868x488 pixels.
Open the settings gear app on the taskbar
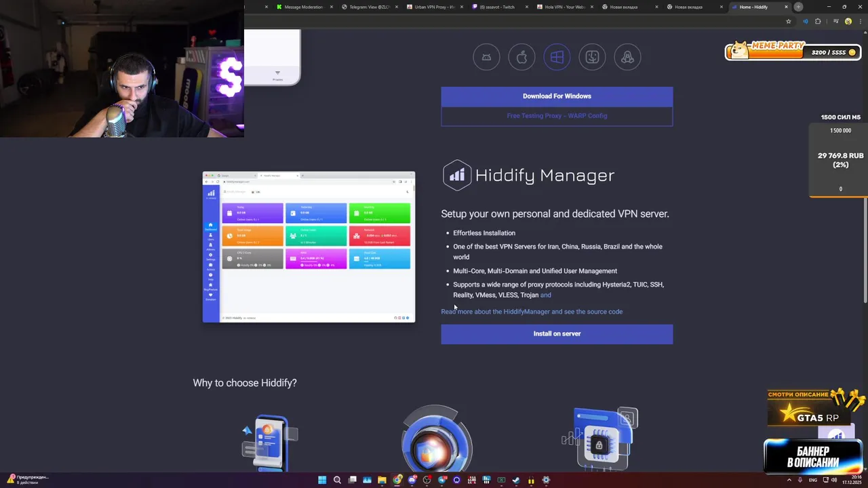[546, 480]
